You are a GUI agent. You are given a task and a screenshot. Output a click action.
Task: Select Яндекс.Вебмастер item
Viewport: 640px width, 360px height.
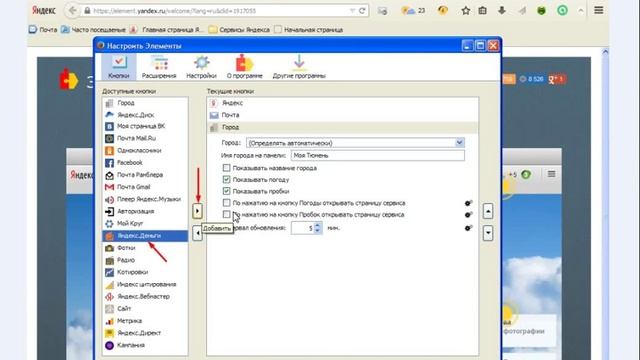[x=145, y=296]
